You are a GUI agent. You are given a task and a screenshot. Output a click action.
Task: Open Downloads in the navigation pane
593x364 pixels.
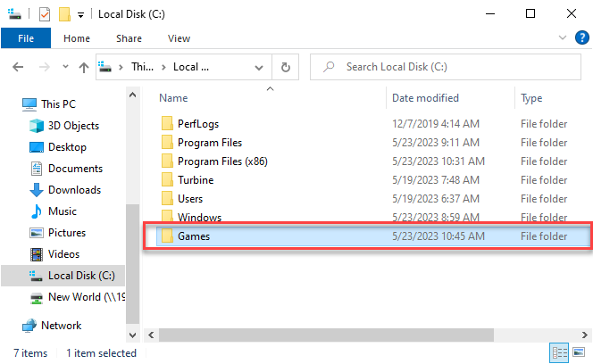(x=75, y=190)
